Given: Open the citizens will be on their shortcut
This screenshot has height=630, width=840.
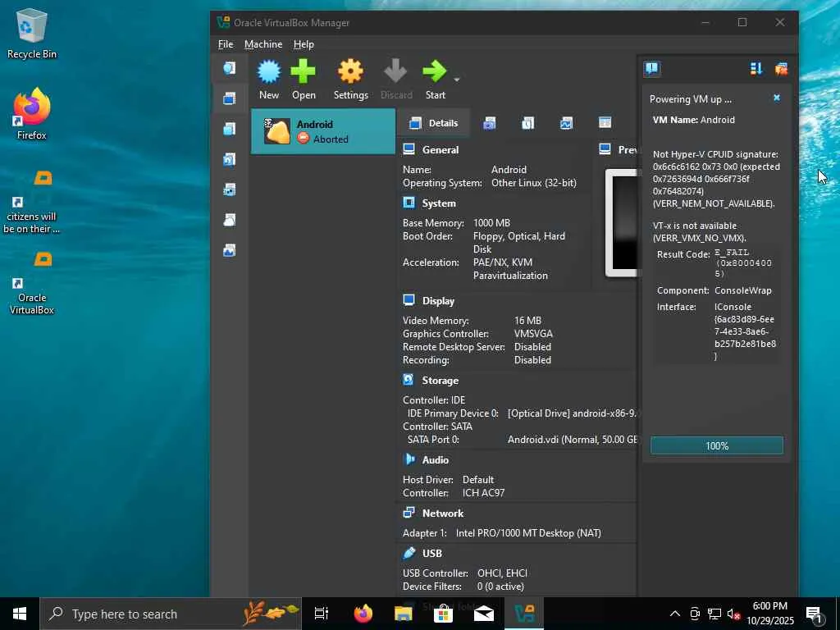Looking at the screenshot, I should point(32,202).
